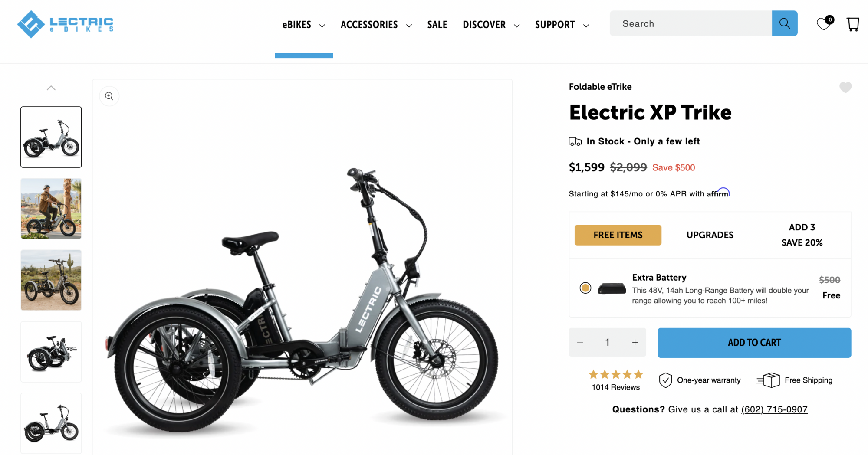This screenshot has width=868, height=455.
Task: Favorite the Electric XP Trike with heart
Action: [845, 88]
